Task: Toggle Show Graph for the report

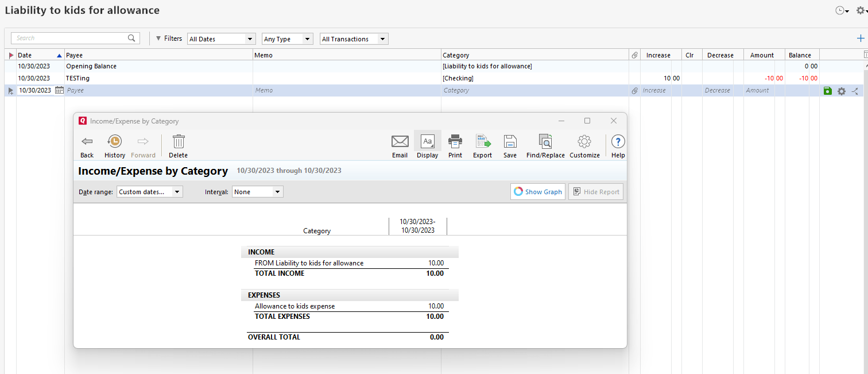Action: click(537, 191)
